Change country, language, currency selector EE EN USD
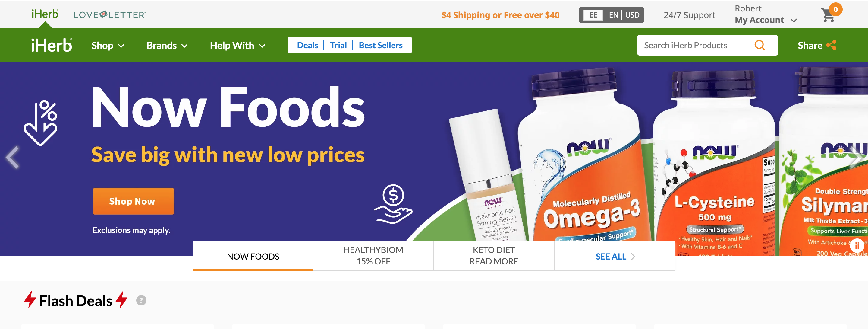Image resolution: width=868 pixels, height=329 pixels. pos(611,15)
